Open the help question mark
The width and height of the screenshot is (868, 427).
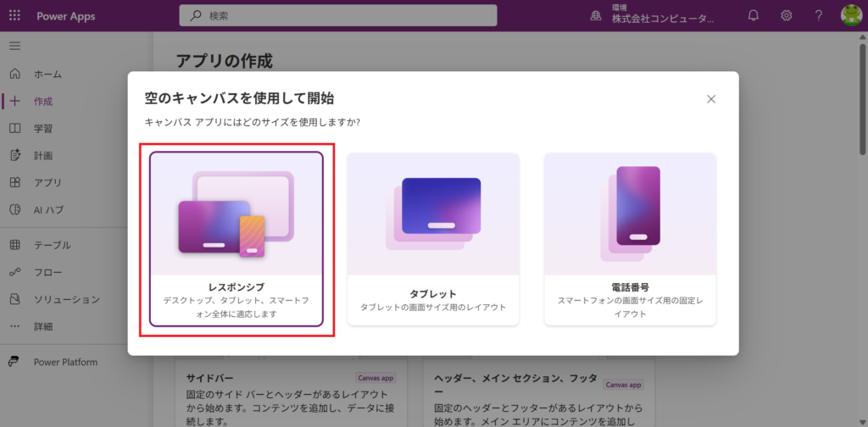point(819,15)
